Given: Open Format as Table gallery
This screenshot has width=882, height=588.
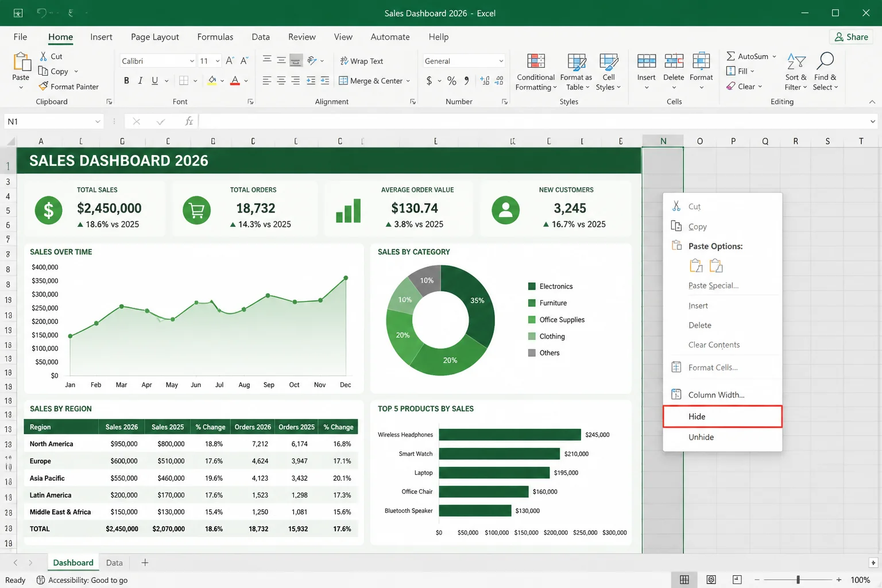Looking at the screenshot, I should click(576, 72).
